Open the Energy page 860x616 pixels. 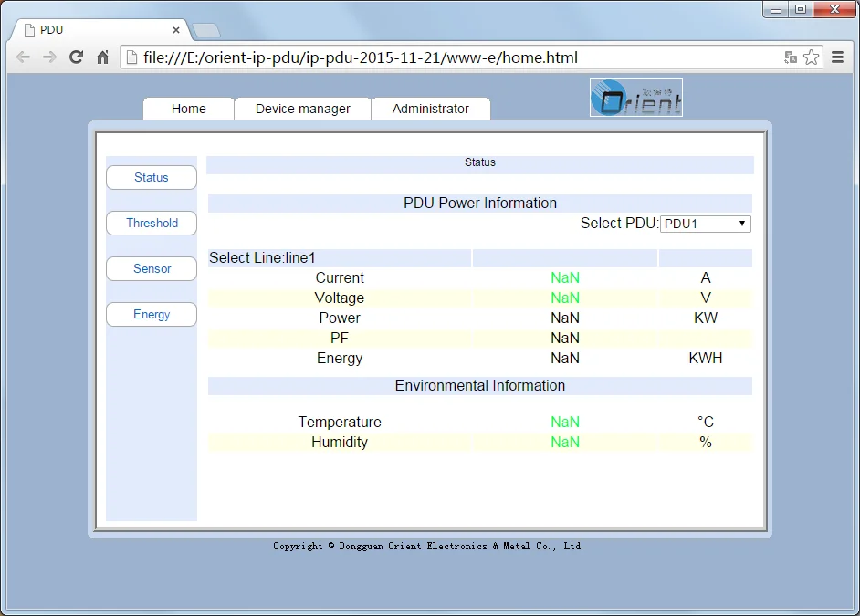151,314
